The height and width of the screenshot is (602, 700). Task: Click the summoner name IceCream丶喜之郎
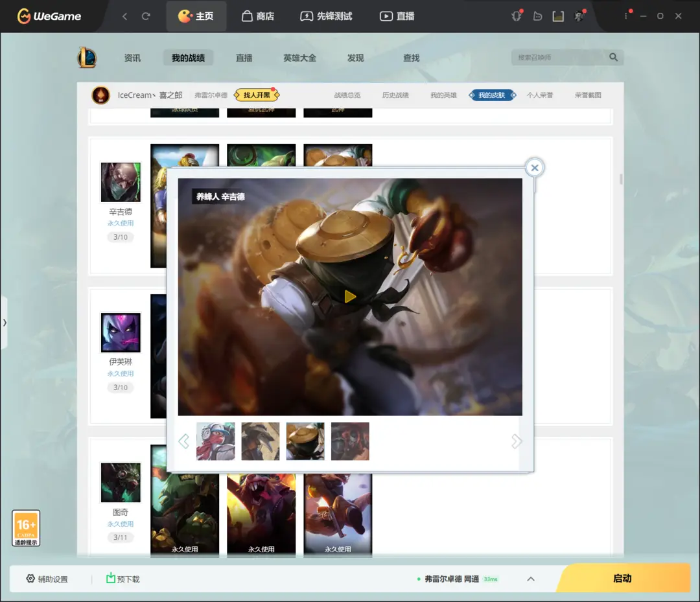(x=150, y=95)
